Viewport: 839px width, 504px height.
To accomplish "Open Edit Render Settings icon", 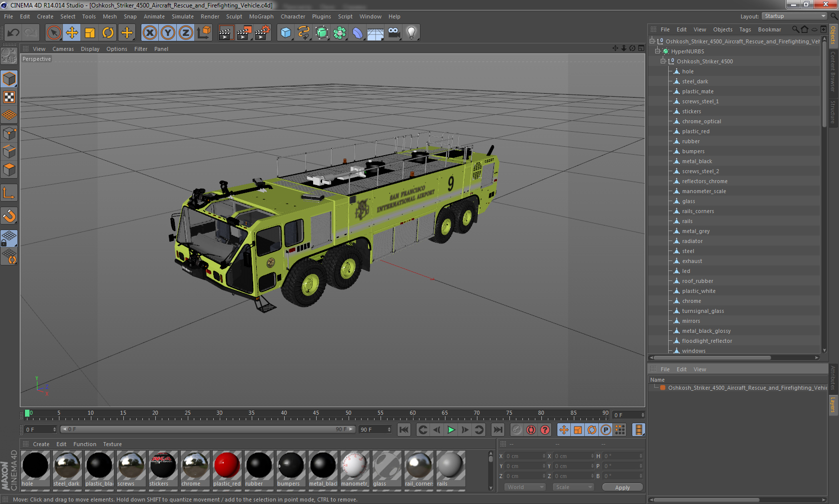I will tap(262, 33).
